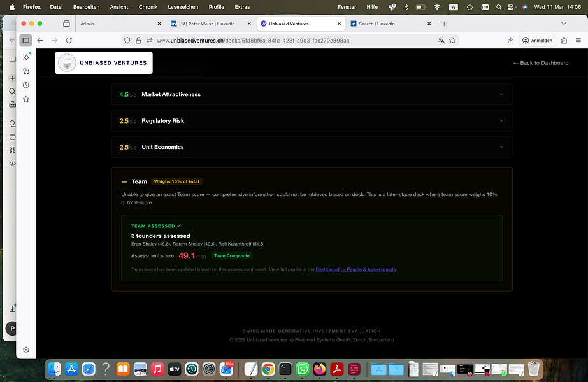Open WhatsApp from the Dock
Image resolution: width=588 pixels, height=382 pixels.
click(303, 369)
